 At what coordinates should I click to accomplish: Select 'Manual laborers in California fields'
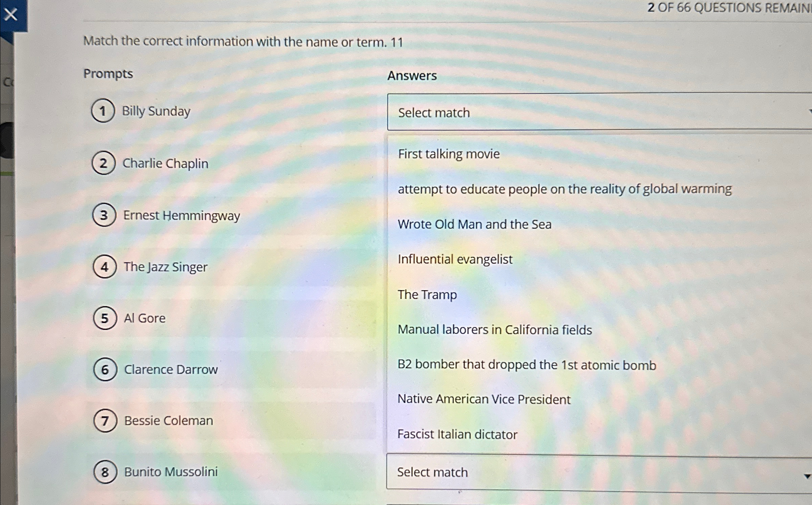(x=495, y=330)
